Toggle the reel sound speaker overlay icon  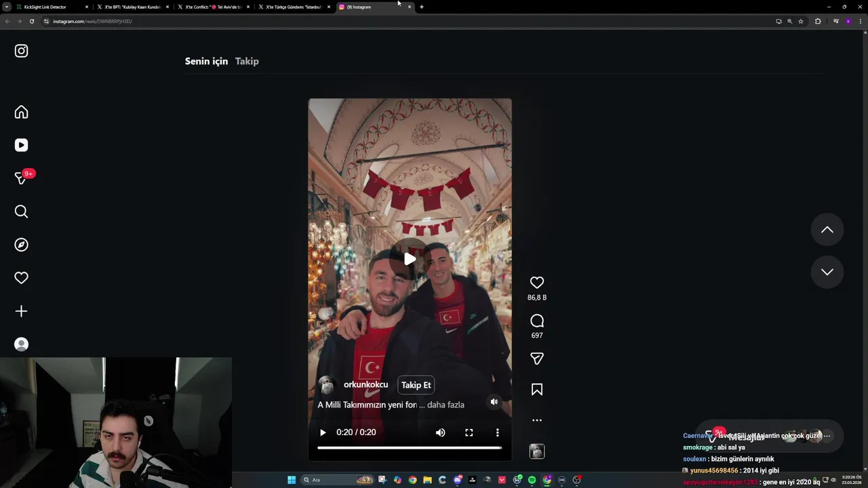point(494,402)
